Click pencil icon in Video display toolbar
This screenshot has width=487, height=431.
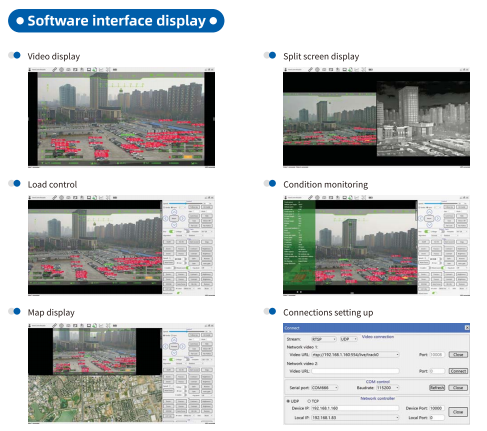55,69
